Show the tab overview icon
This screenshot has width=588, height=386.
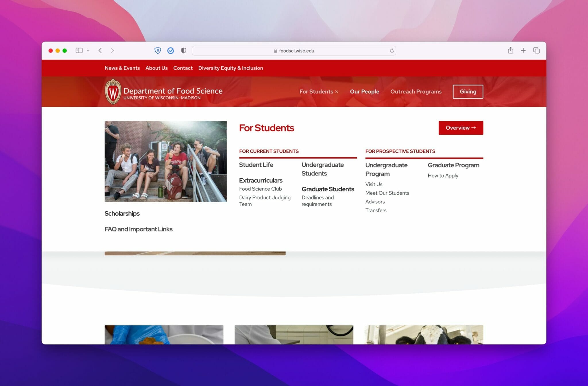point(536,50)
